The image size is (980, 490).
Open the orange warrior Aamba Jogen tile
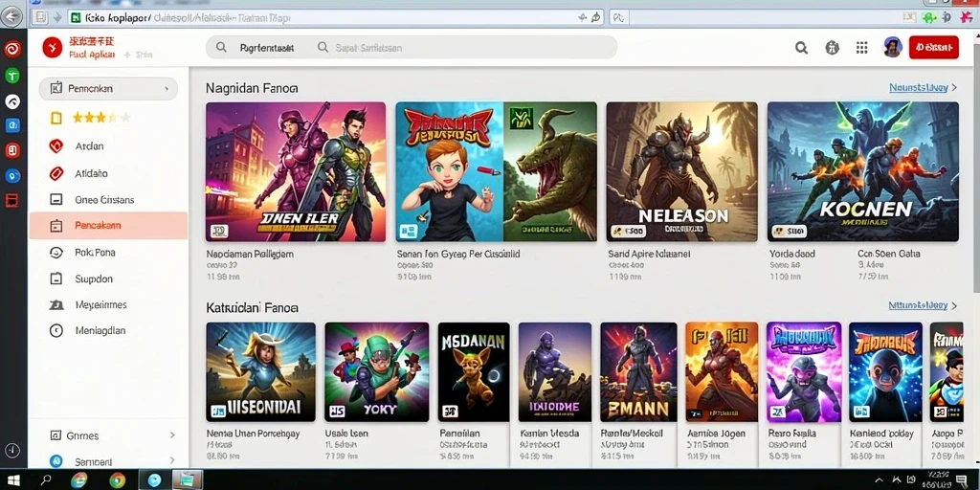coord(722,372)
